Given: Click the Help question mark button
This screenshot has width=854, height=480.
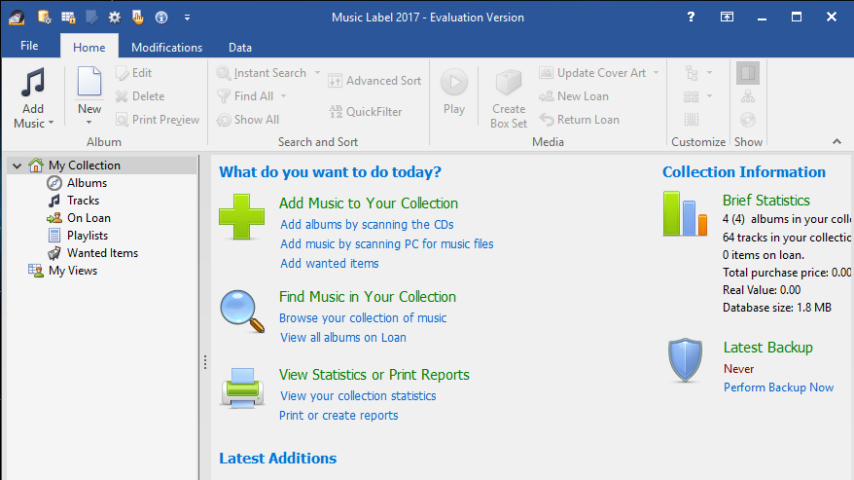Looking at the screenshot, I should (691, 17).
